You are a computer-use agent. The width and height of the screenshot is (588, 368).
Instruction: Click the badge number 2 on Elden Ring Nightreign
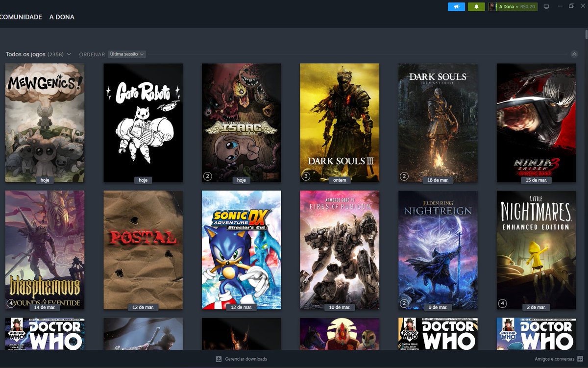point(404,304)
